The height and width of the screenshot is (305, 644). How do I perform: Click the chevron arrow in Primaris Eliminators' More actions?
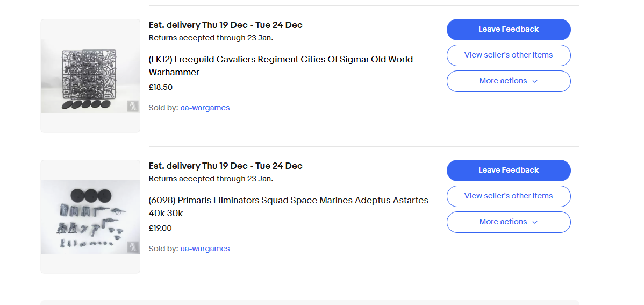click(535, 222)
